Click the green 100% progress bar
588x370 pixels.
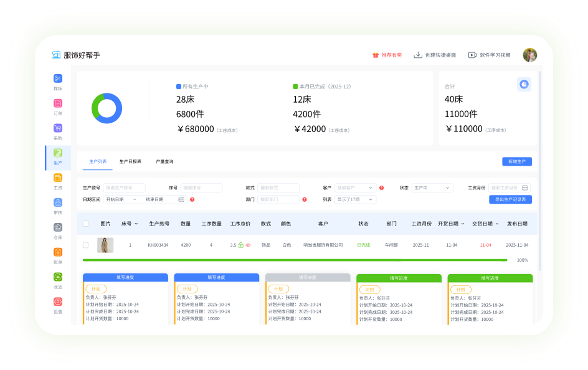coord(295,260)
